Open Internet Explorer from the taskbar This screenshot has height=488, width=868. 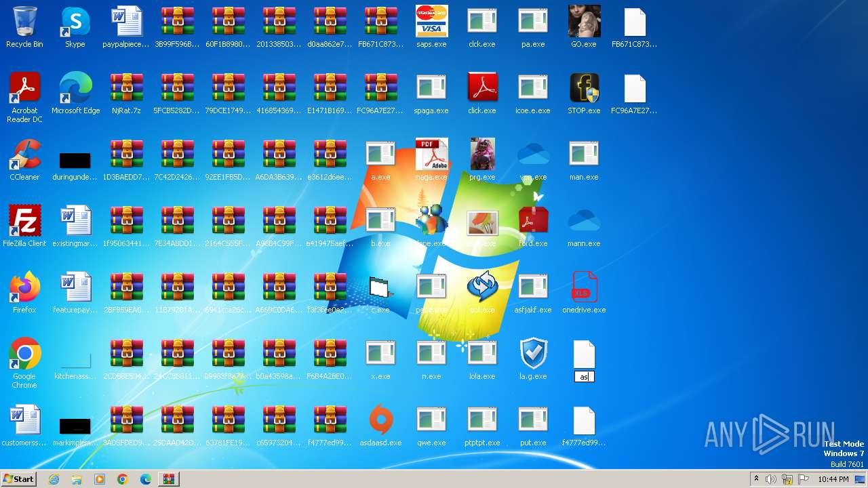click(54, 479)
